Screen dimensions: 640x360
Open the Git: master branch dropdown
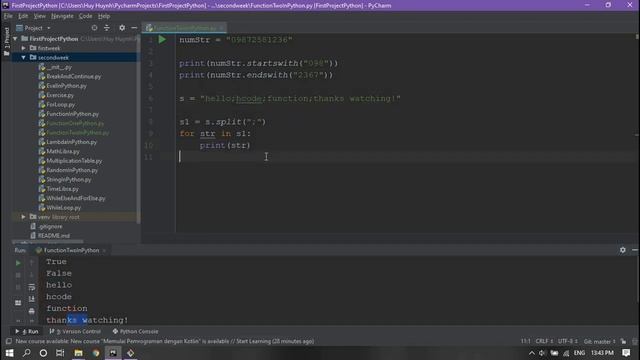600,341
